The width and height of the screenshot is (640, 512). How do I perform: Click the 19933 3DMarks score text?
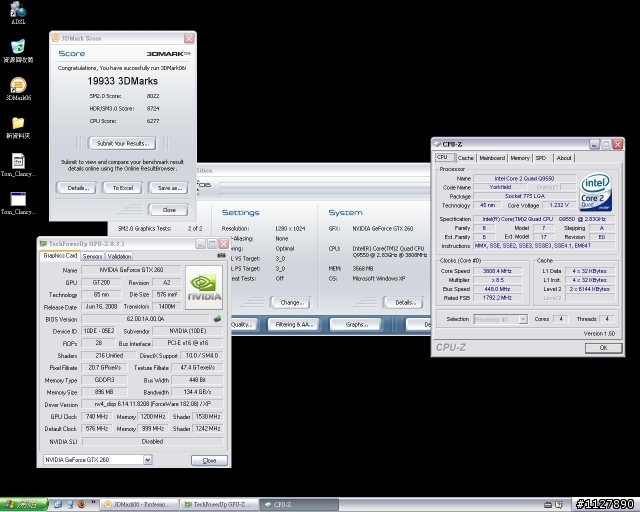(x=123, y=81)
